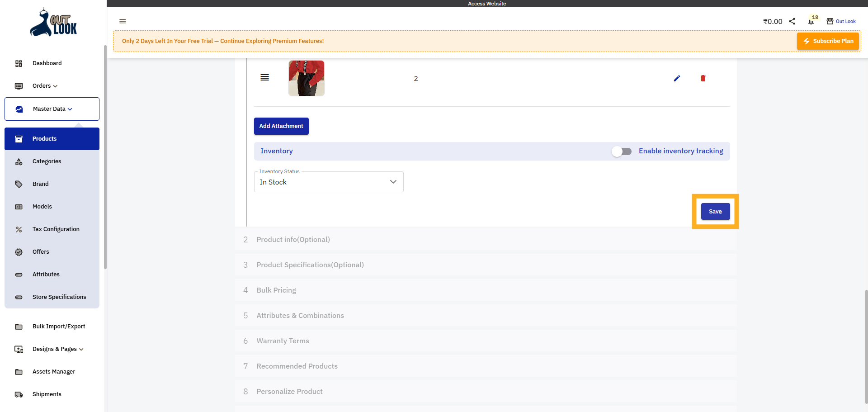Click the Out Look logo
The height and width of the screenshot is (412, 868).
click(53, 22)
